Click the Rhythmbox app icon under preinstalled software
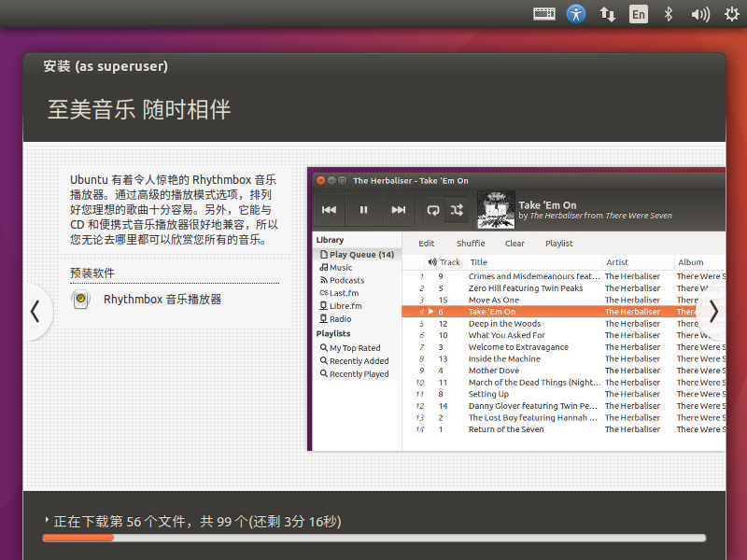The image size is (747, 560). point(81,299)
